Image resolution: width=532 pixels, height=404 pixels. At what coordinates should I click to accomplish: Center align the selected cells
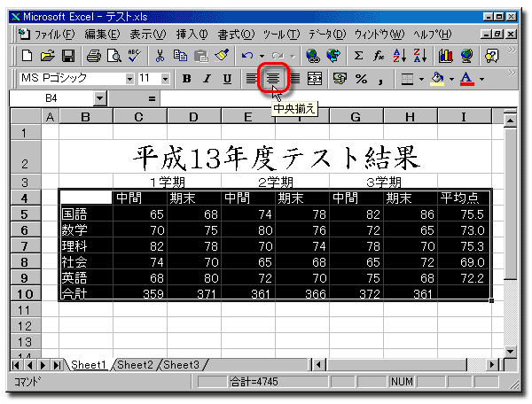pyautogui.click(x=273, y=79)
